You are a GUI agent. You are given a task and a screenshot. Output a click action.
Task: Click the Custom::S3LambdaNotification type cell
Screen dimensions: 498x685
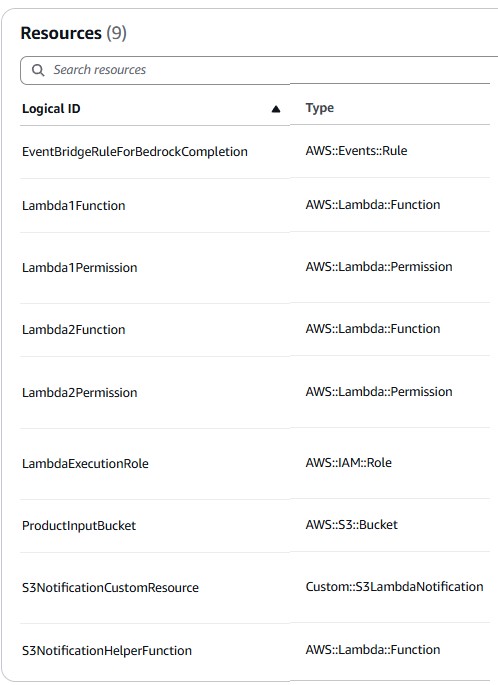click(394, 587)
